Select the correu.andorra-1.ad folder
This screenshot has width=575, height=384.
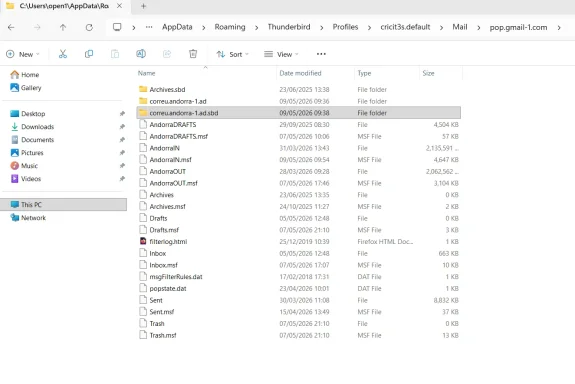click(299, 101)
